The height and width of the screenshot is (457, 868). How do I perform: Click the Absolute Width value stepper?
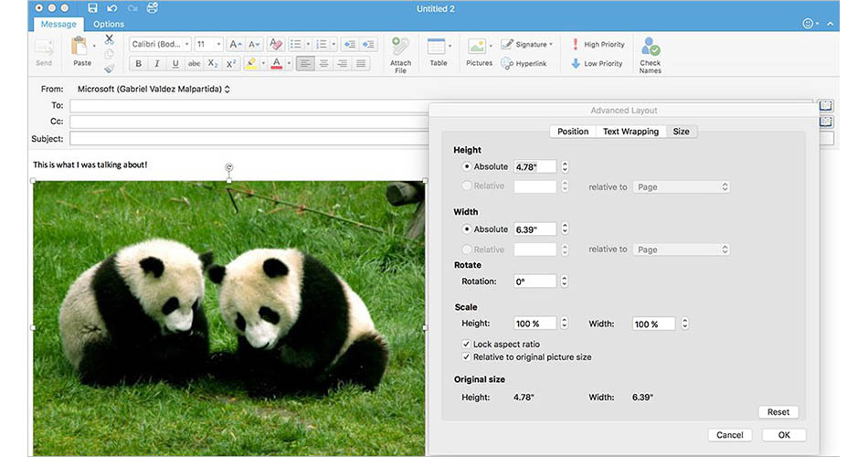click(x=565, y=228)
